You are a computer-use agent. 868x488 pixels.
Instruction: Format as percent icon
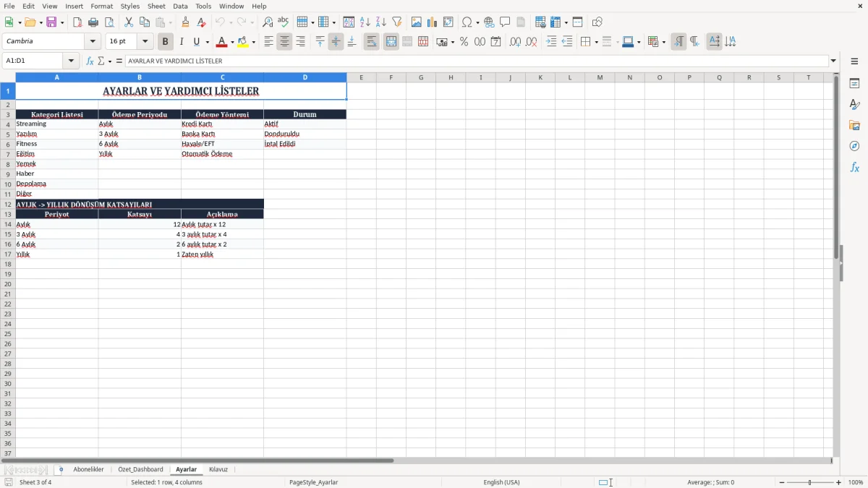click(464, 42)
